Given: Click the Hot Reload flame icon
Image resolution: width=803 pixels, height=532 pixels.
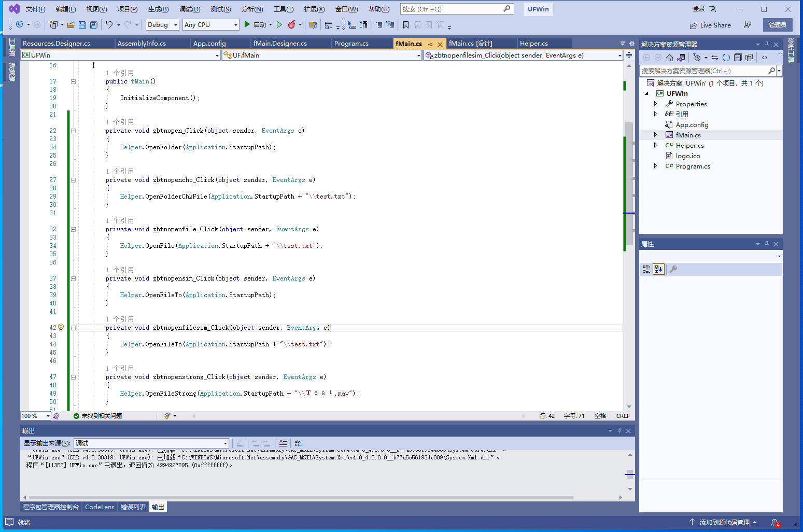Looking at the screenshot, I should (x=292, y=24).
